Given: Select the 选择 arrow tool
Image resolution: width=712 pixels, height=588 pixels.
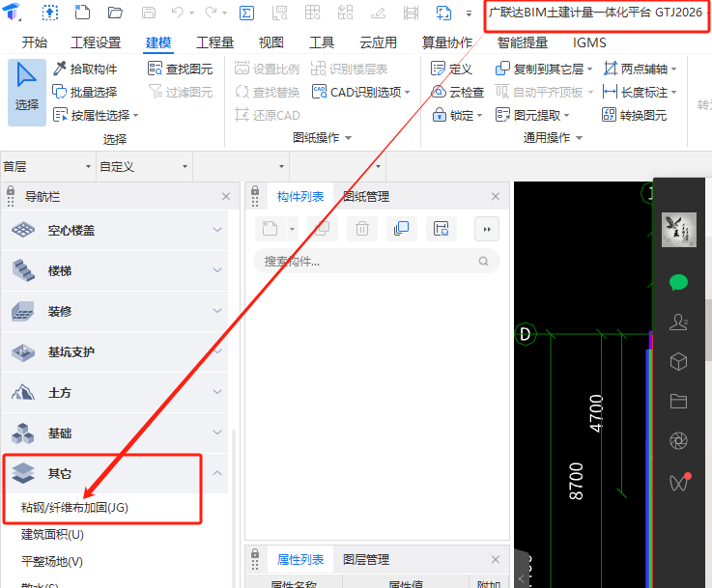Looking at the screenshot, I should pos(27,92).
